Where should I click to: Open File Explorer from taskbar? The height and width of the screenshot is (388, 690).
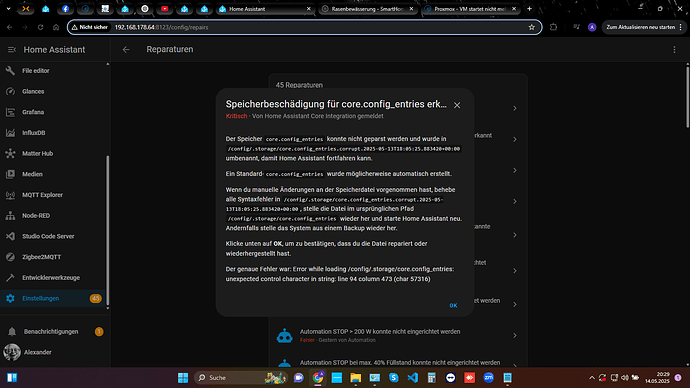tap(356, 377)
